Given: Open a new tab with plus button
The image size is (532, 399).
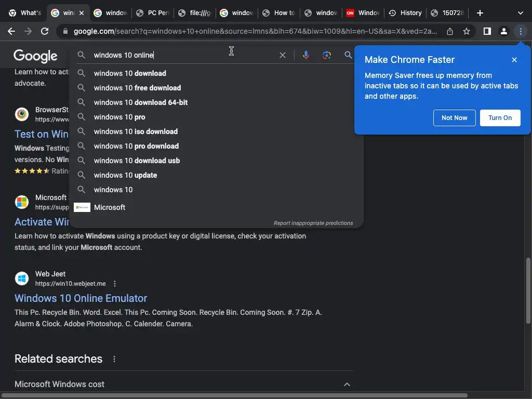Looking at the screenshot, I should pos(480,13).
